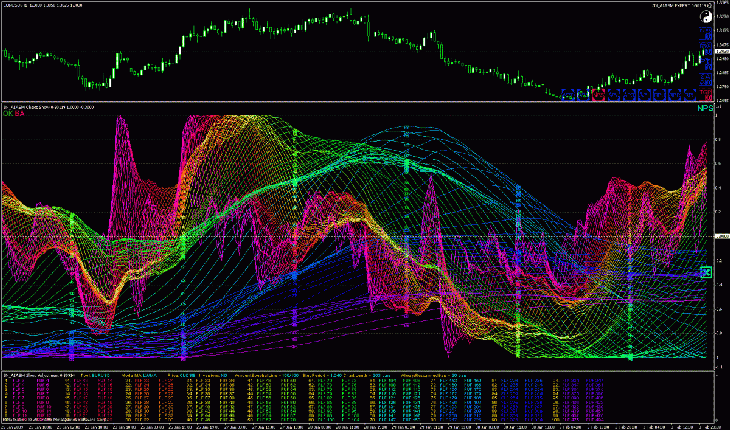The height and width of the screenshot is (430, 730).
Task: Click the yin-yang symbol icon
Action: click(x=706, y=16)
